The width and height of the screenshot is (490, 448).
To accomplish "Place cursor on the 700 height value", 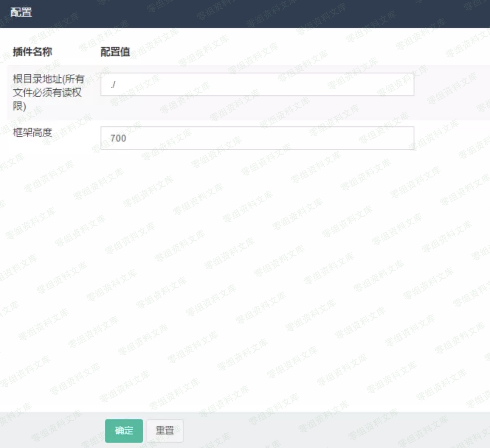I will [118, 138].
